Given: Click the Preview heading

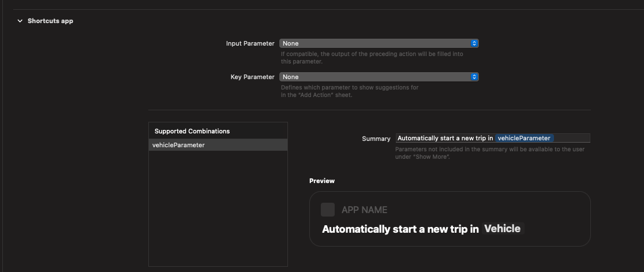Looking at the screenshot, I should 322,181.
